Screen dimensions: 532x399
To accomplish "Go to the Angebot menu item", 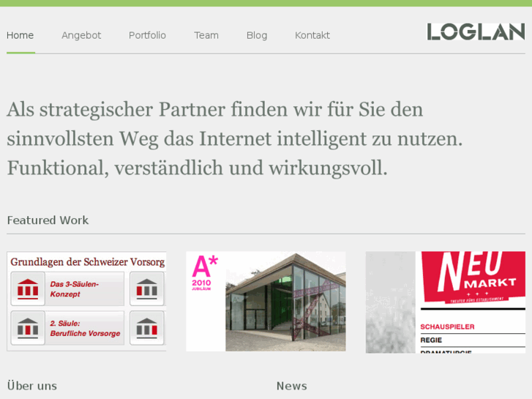I will [81, 35].
